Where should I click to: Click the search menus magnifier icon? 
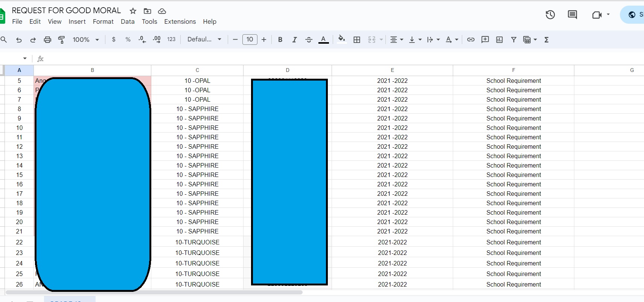coord(4,40)
